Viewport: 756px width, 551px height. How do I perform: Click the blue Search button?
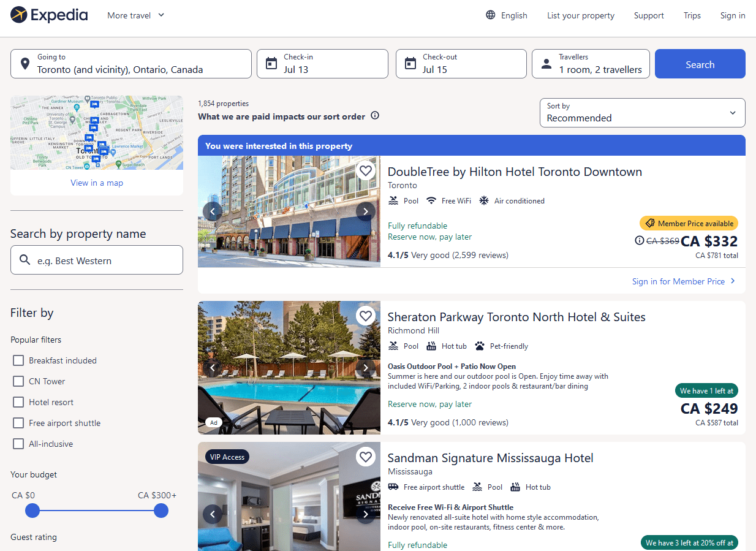tap(700, 64)
